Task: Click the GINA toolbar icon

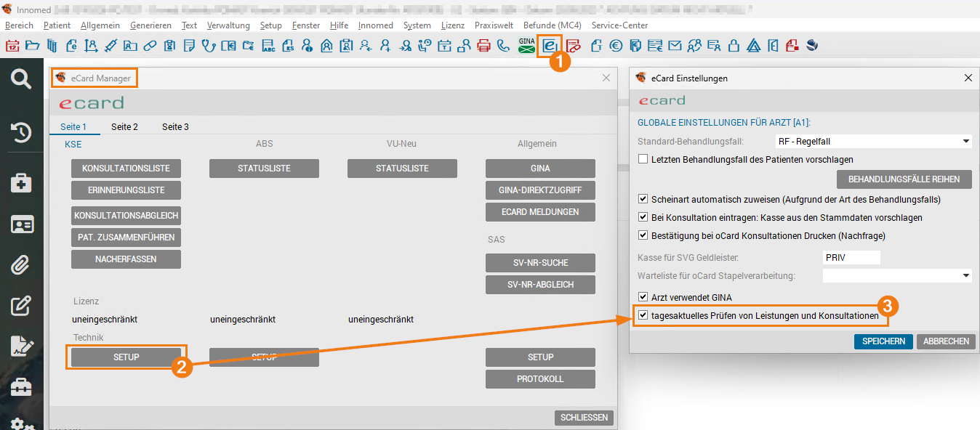Action: 526,46
